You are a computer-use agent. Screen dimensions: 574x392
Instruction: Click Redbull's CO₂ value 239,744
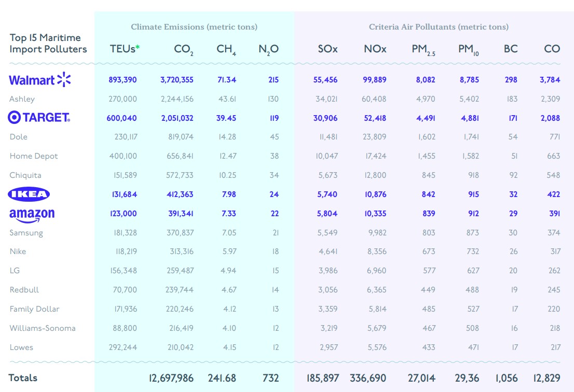pos(179,290)
